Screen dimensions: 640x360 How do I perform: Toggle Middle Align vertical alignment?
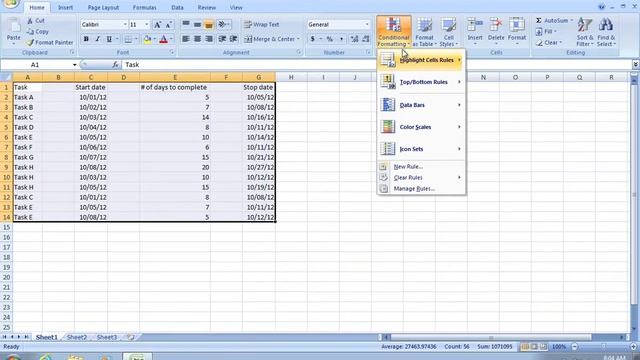197,24
